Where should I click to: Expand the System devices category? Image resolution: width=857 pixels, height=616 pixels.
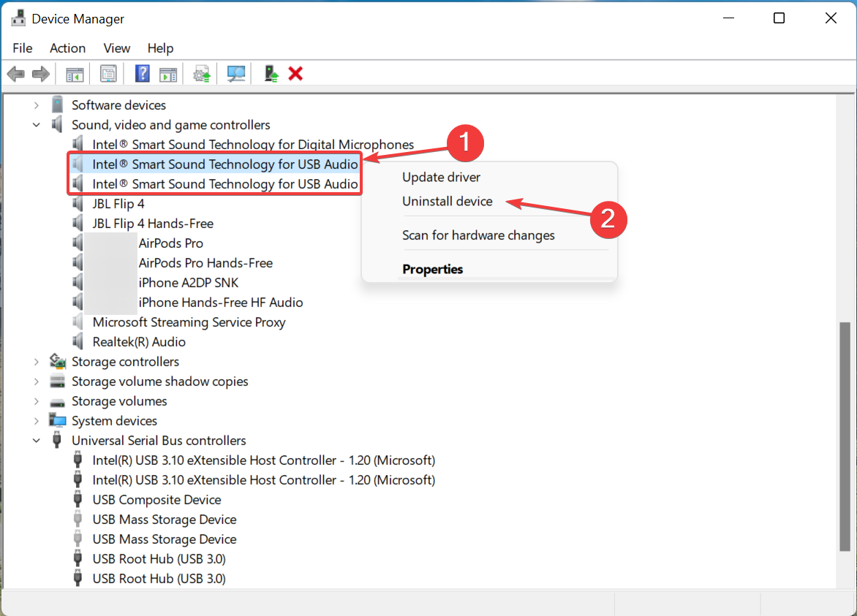click(x=36, y=420)
